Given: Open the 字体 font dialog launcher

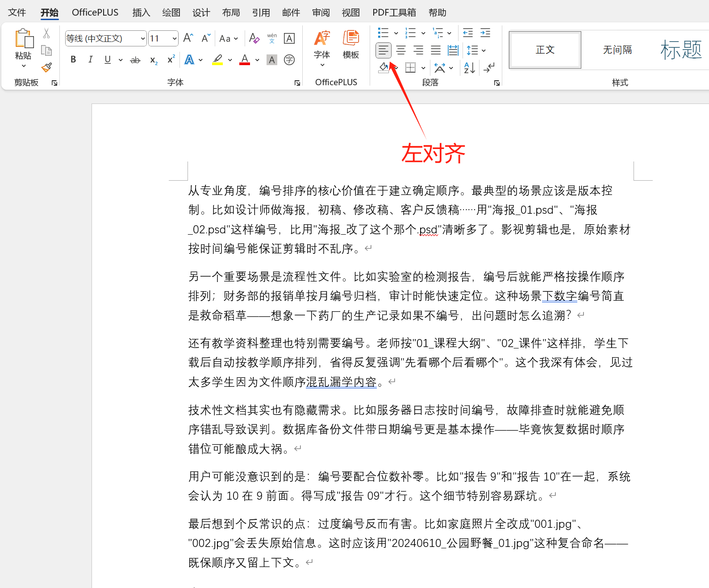Looking at the screenshot, I should pos(297,83).
